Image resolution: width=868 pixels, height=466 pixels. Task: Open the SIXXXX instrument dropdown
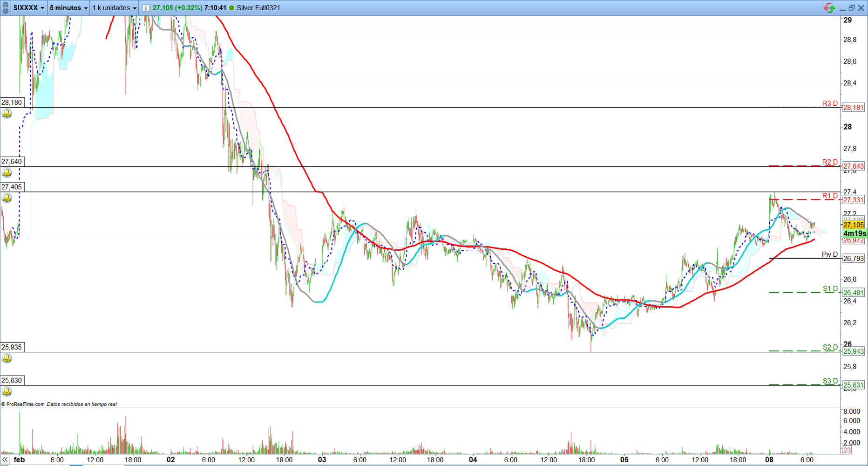[x=28, y=8]
